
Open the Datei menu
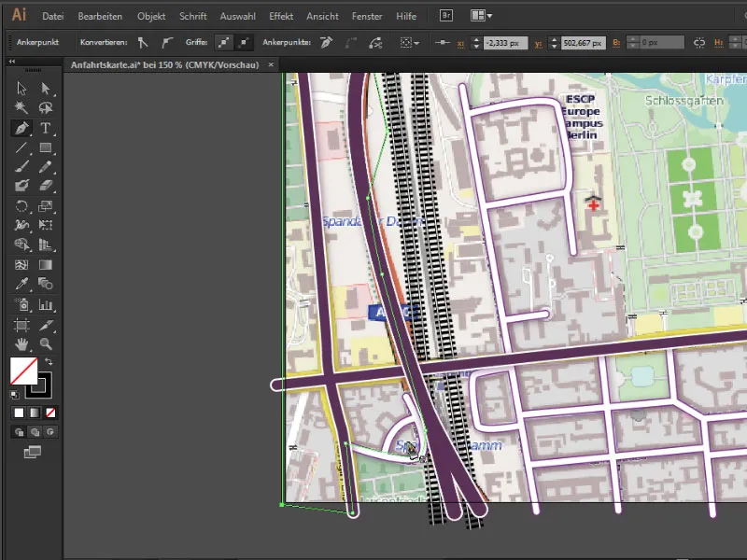53,16
